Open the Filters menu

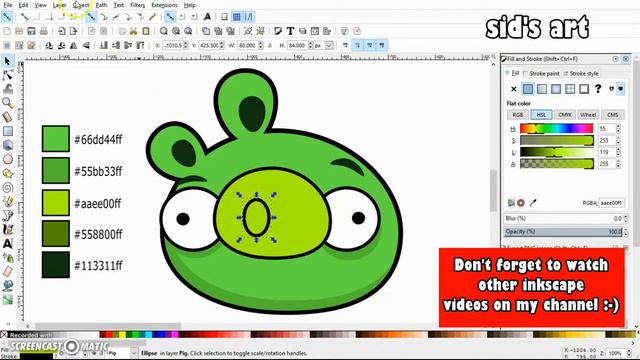point(138,5)
